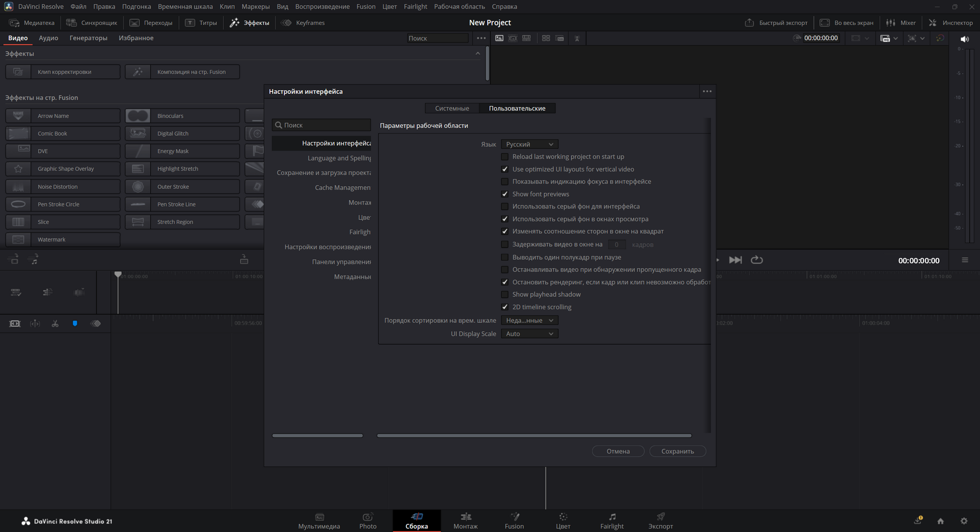Go to the Экспорт deliver page
980x532 pixels.
[x=661, y=521]
